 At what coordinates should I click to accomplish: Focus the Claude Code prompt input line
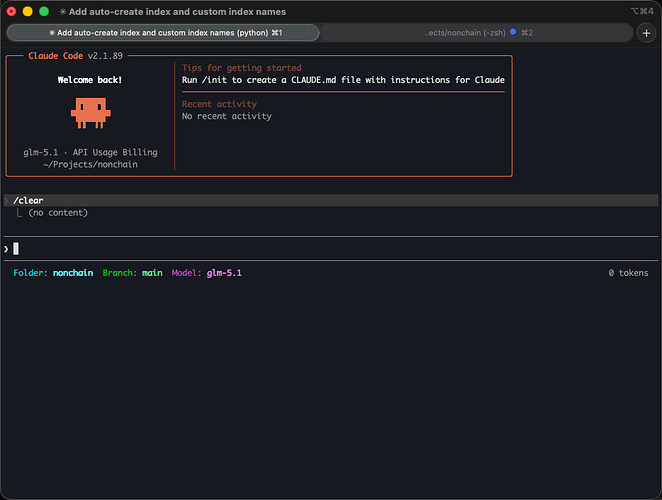(331, 249)
